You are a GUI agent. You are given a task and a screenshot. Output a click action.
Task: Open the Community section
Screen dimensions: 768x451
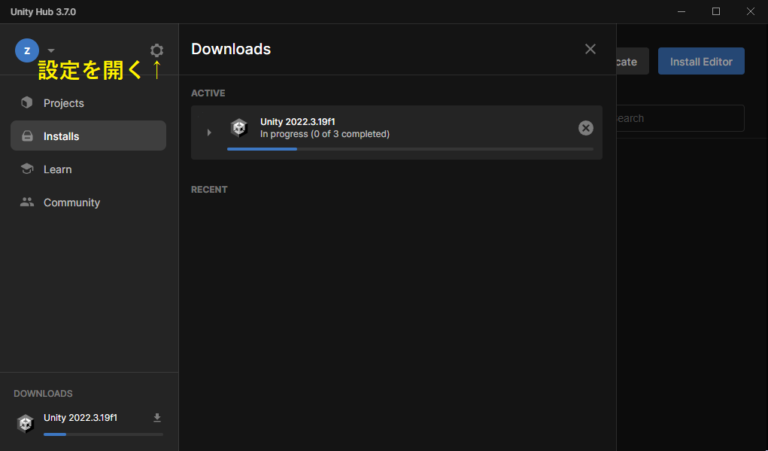coord(71,202)
